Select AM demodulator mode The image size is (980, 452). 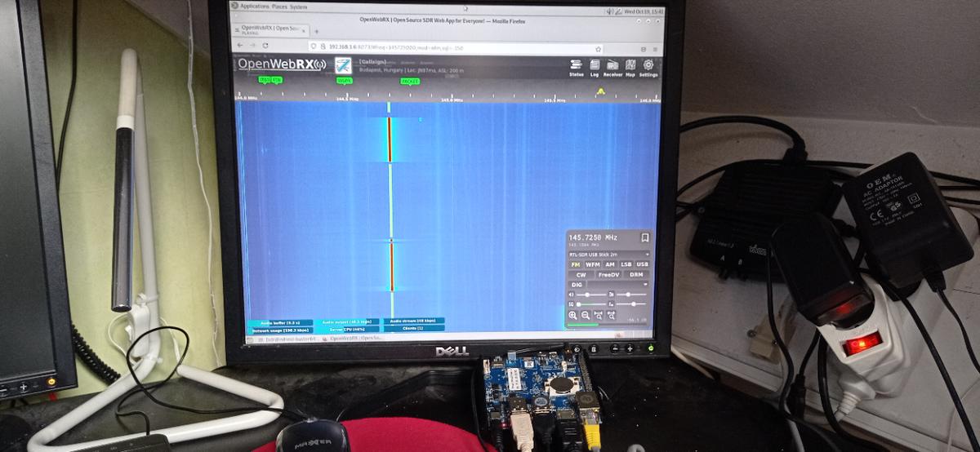(x=610, y=264)
